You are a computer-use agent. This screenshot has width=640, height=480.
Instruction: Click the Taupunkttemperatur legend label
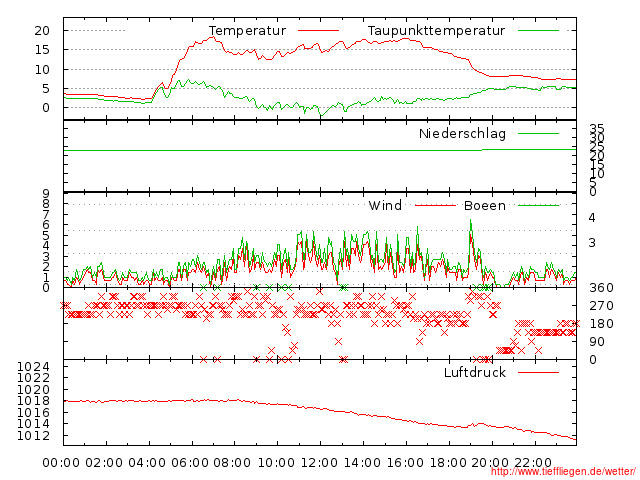click(x=436, y=31)
